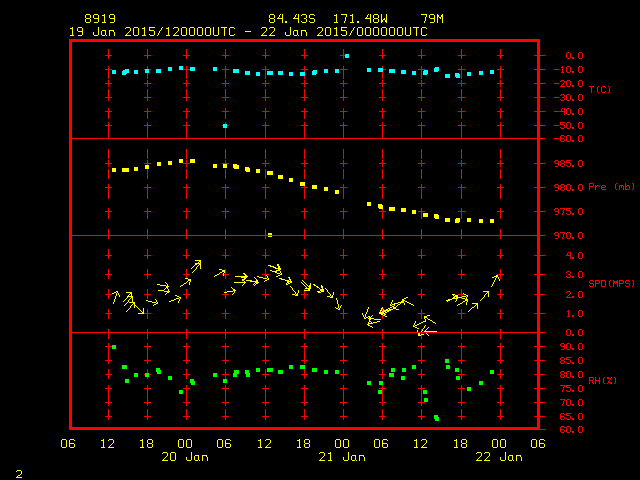The image size is (640, 480).
Task: Click the SPD(MPS) wind speed axis label
Action: (611, 283)
